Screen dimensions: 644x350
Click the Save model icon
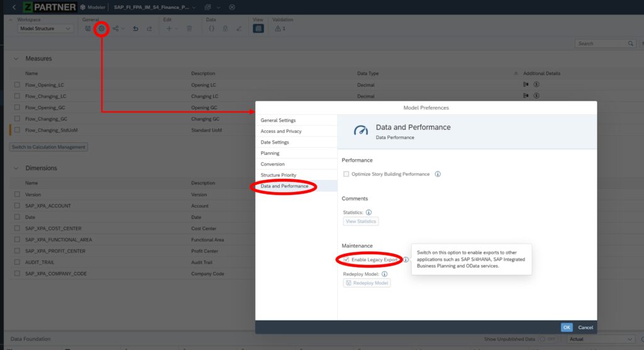tap(88, 28)
